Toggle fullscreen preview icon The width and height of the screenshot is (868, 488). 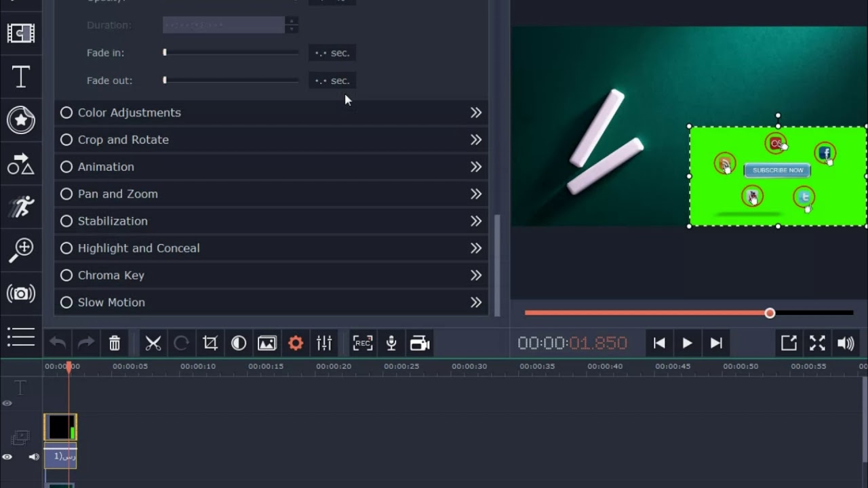tap(817, 344)
